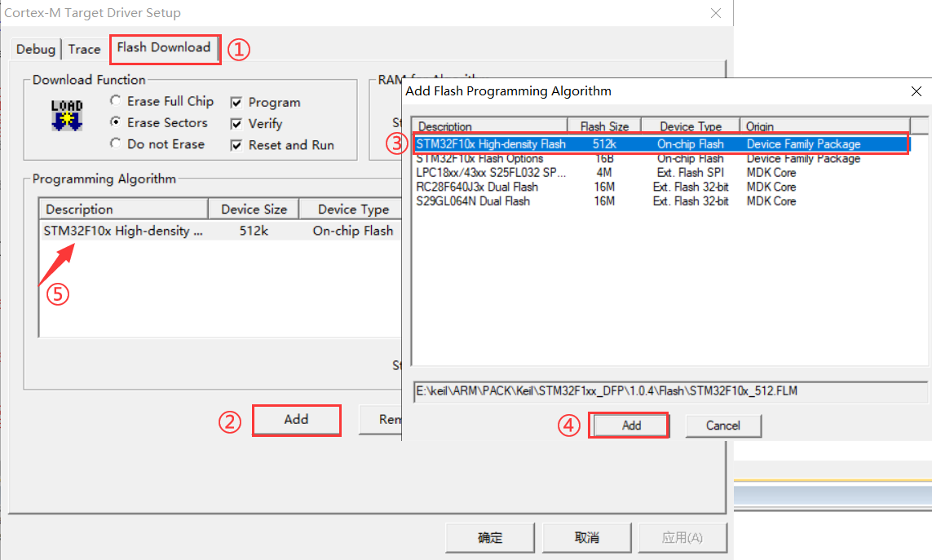Screen dimensions: 932x560
Task: Click the Device Type header in the Add Flash Programming Algorithm dialog
Action: coord(690,126)
